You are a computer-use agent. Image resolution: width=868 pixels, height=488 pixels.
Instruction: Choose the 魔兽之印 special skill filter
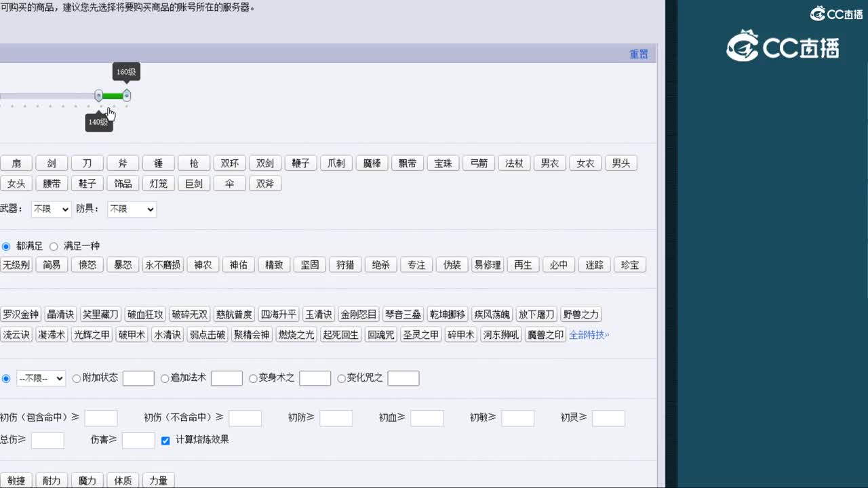544,334
